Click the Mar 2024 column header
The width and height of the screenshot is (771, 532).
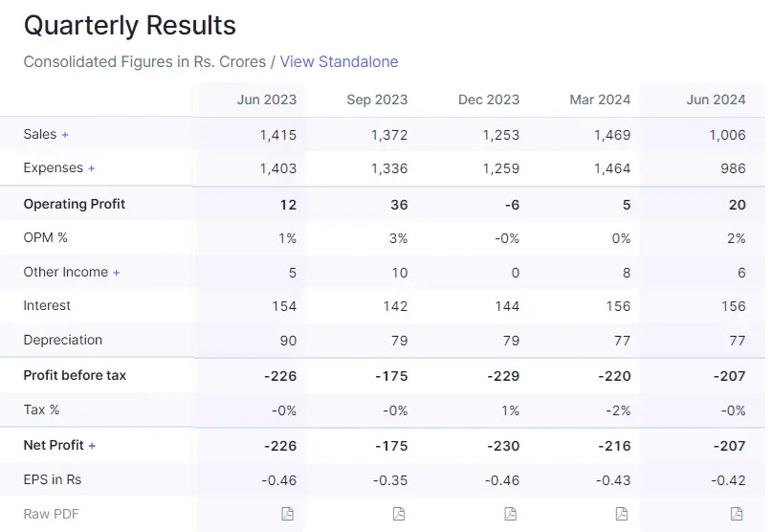[x=601, y=100]
